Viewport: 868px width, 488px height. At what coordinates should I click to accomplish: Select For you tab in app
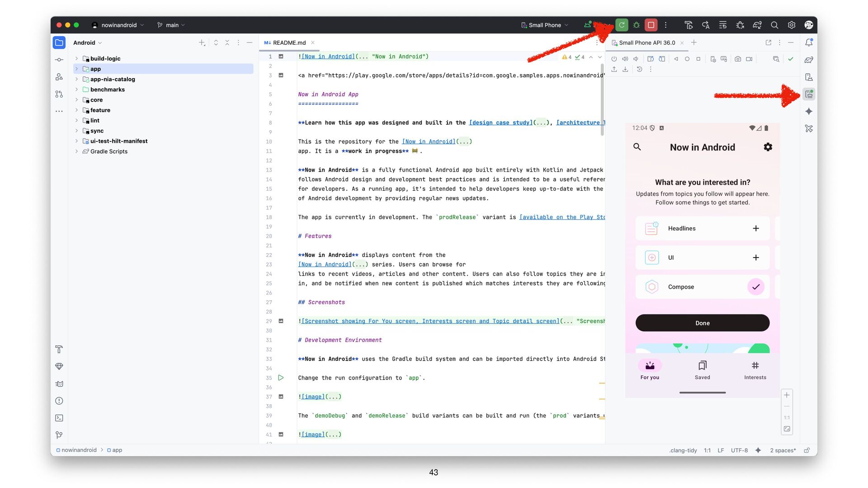point(650,370)
